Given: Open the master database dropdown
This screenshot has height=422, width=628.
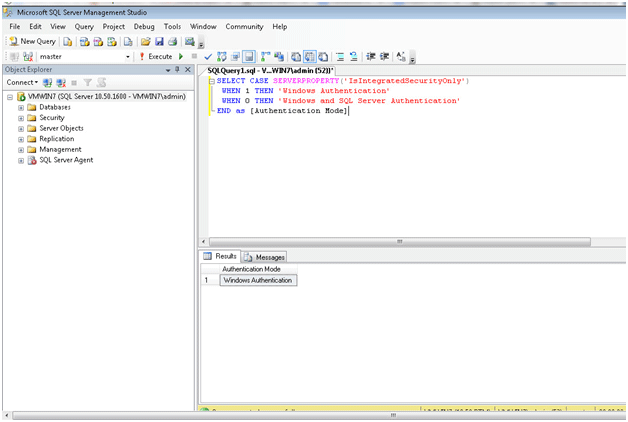Looking at the screenshot, I should coord(128,57).
